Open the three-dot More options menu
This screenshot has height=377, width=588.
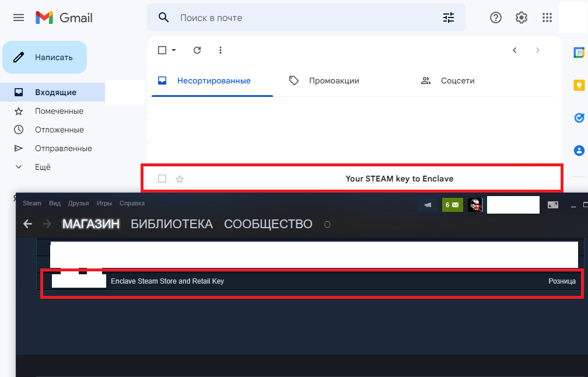[220, 50]
